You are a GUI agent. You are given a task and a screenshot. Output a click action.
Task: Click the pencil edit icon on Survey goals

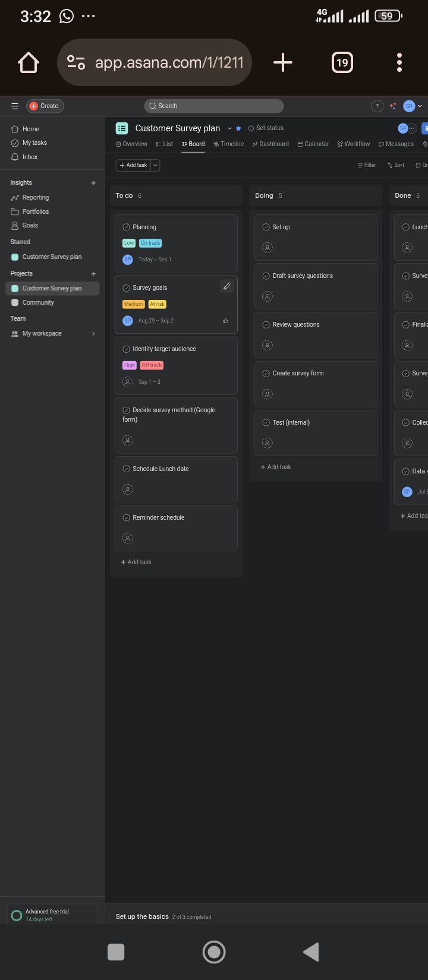(226, 287)
